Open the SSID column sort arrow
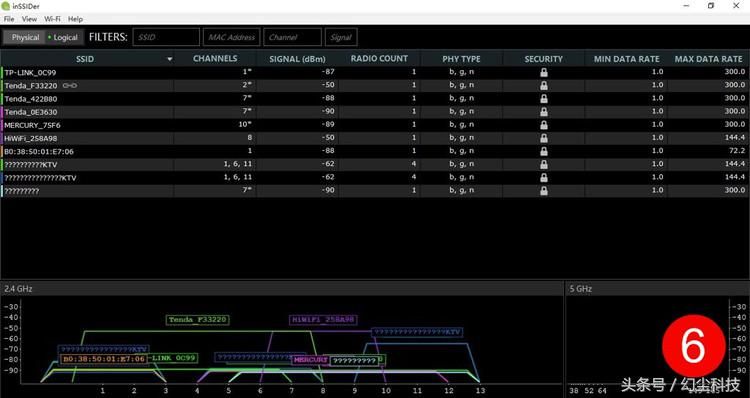Image resolution: width=750 pixels, height=398 pixels. pyautogui.click(x=169, y=59)
